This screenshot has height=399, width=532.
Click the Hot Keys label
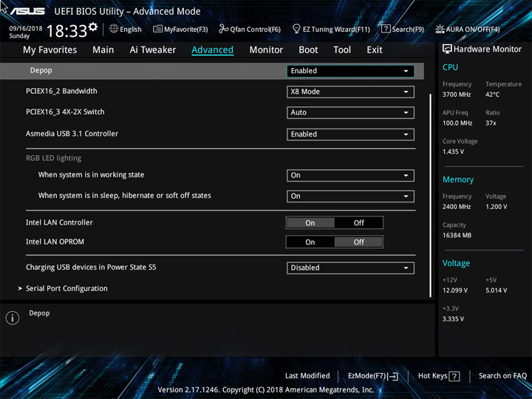[x=432, y=376]
